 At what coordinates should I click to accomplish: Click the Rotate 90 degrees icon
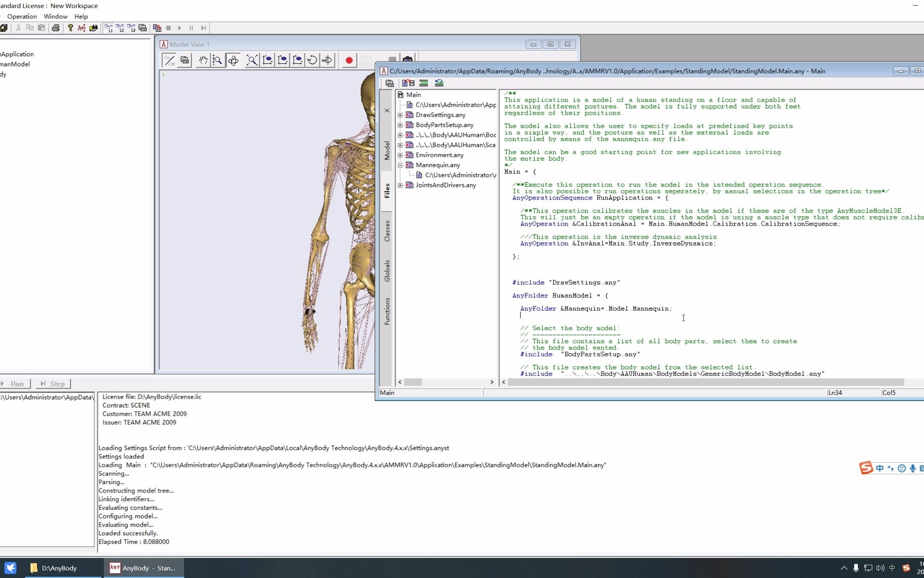312,60
